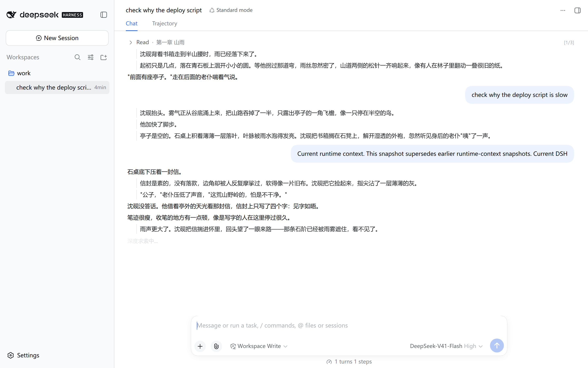Focus the message input field
Viewport: 588px width, 368px height.
tap(349, 325)
